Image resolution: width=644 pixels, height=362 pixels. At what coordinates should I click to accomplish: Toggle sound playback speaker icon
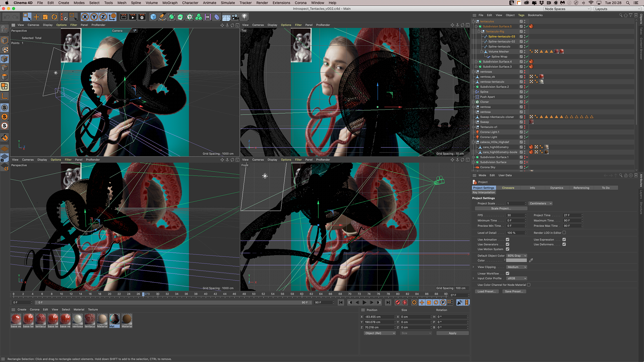point(460,302)
